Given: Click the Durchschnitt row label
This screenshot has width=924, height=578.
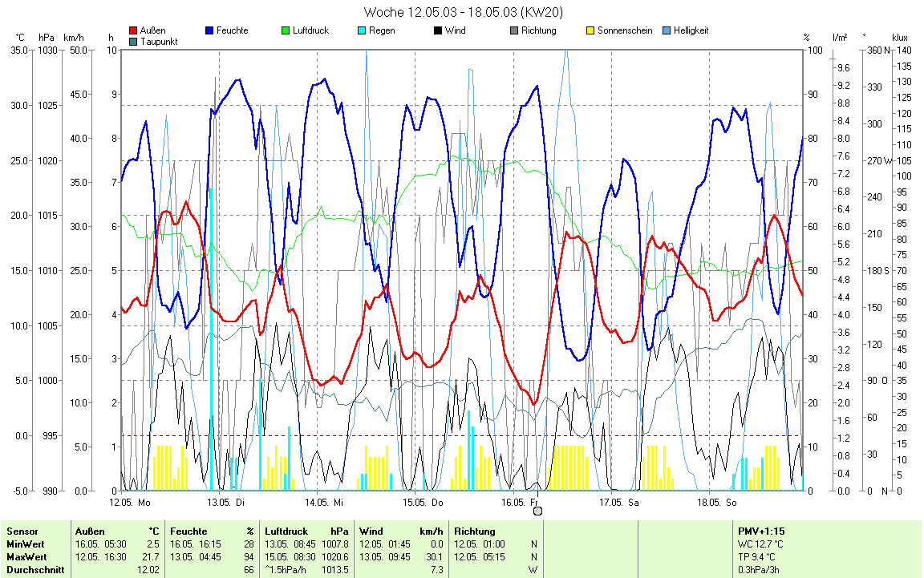Looking at the screenshot, I should click(x=32, y=569).
